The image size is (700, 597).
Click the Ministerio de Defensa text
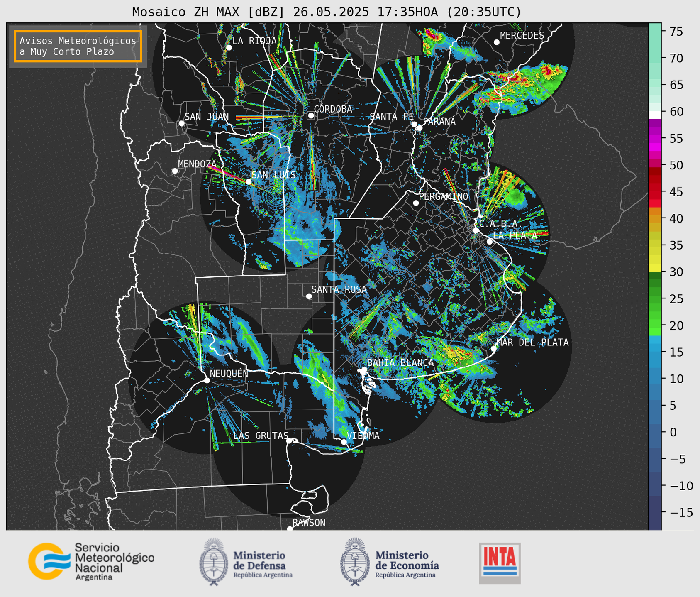263,564
